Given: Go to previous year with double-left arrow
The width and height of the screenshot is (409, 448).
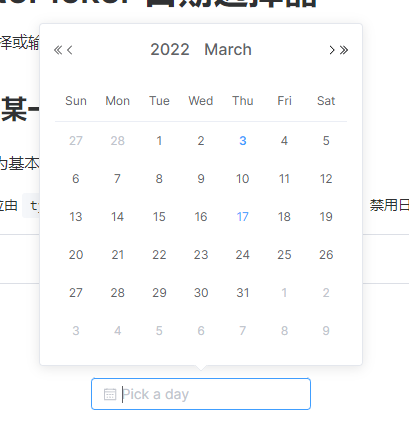Looking at the screenshot, I should click(x=58, y=50).
